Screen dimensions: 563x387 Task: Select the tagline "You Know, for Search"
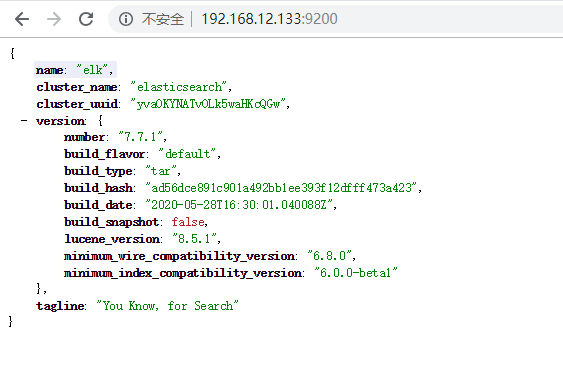click(167, 306)
